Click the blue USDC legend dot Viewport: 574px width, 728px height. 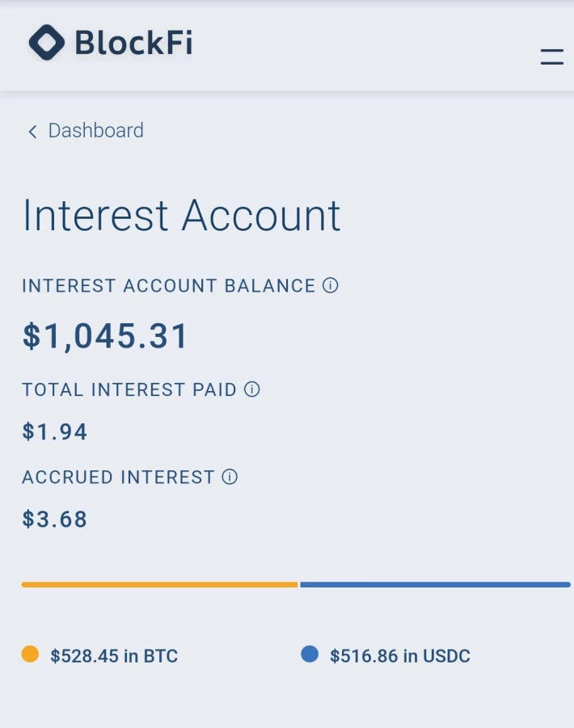pyautogui.click(x=310, y=654)
